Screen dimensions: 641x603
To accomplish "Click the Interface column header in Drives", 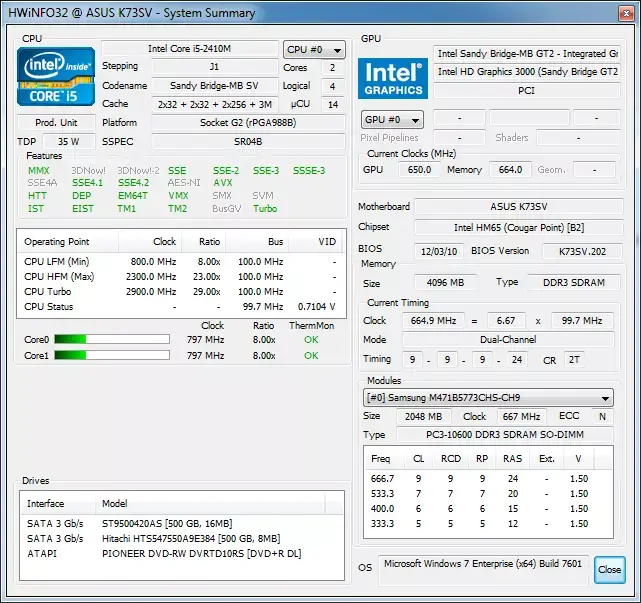I will click(x=58, y=503).
